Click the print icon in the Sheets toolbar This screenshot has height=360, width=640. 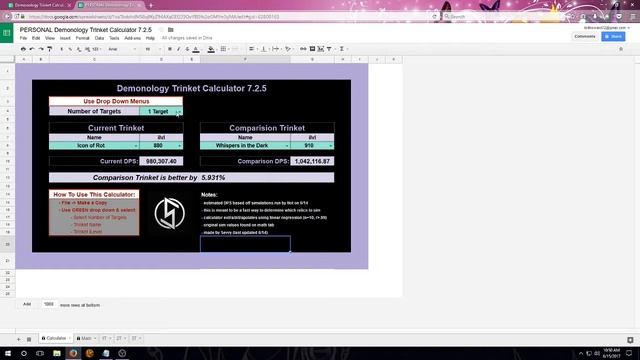pos(23,49)
